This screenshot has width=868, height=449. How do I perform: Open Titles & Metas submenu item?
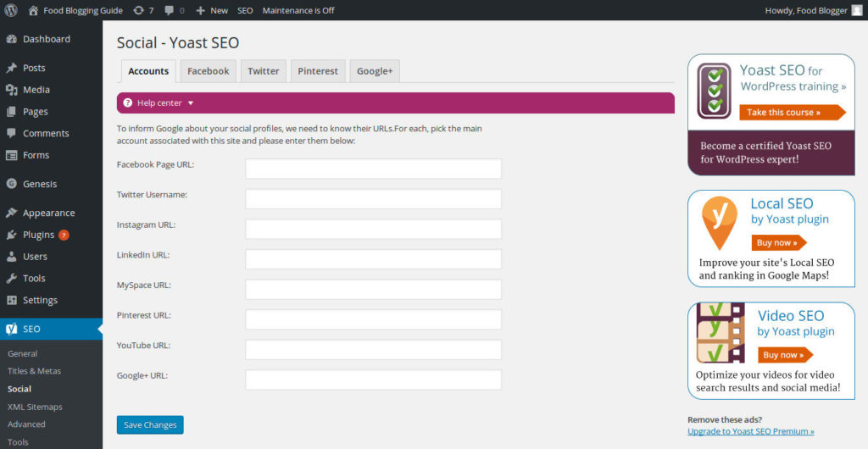[x=34, y=371]
